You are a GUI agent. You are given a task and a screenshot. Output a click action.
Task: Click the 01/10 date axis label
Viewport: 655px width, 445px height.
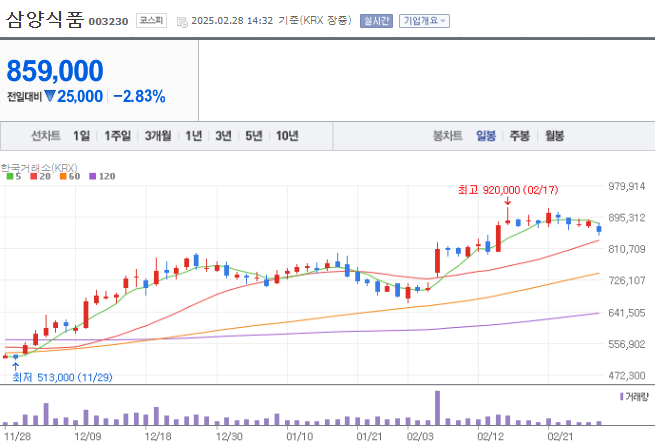300,437
